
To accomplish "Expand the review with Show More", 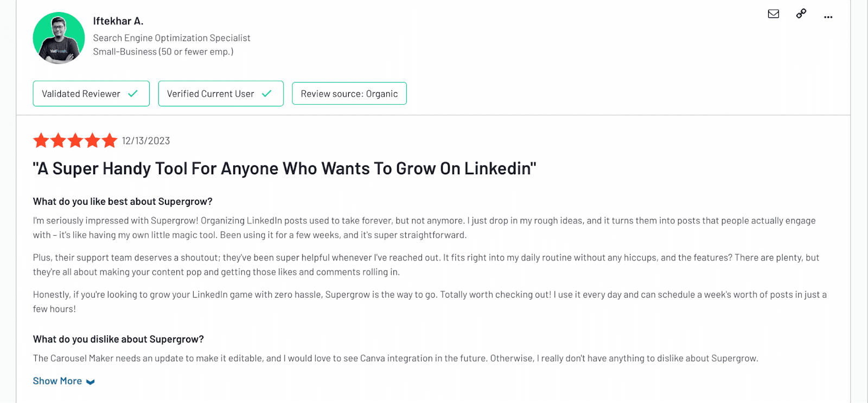I will 58,381.
